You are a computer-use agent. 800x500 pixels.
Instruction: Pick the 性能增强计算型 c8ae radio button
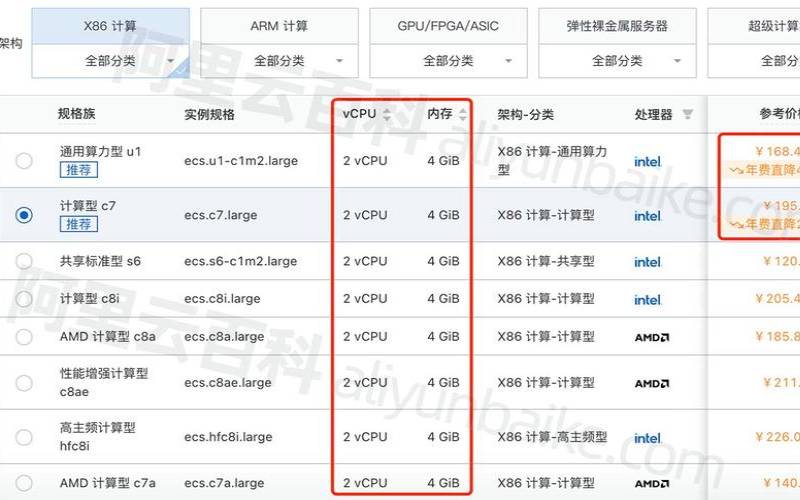[23, 383]
